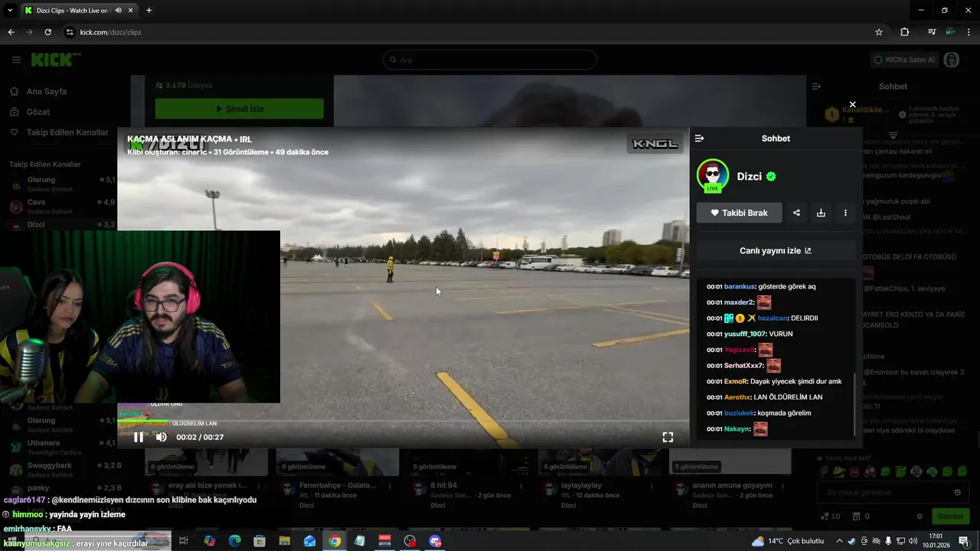Open Cavs channel in sidebar
This screenshot has width=980, height=551.
click(61, 206)
